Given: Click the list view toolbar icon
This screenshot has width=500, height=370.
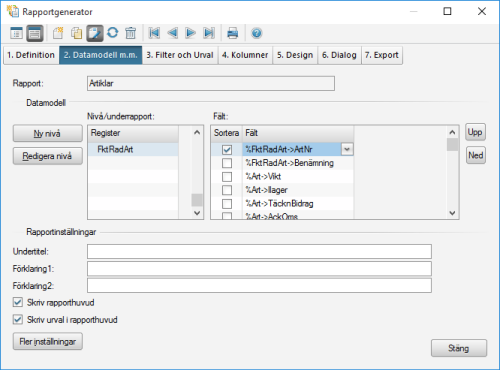Looking at the screenshot, I should 16,33.
